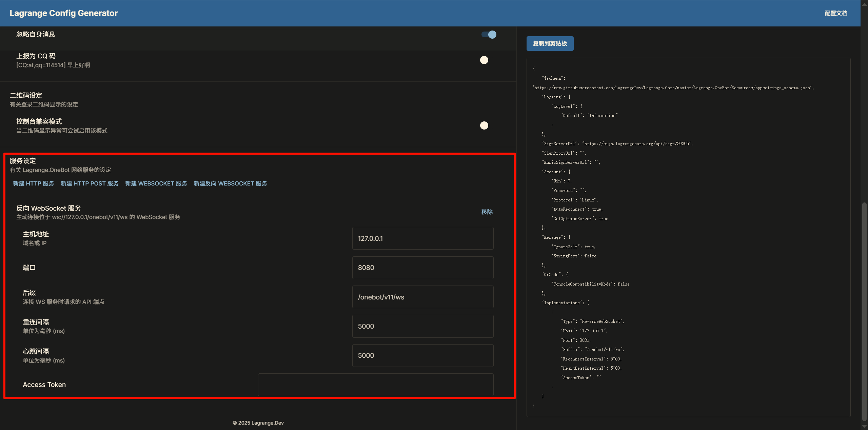Click the "AutoReconnect": true JSON line
The image size is (868, 430).
tap(577, 209)
